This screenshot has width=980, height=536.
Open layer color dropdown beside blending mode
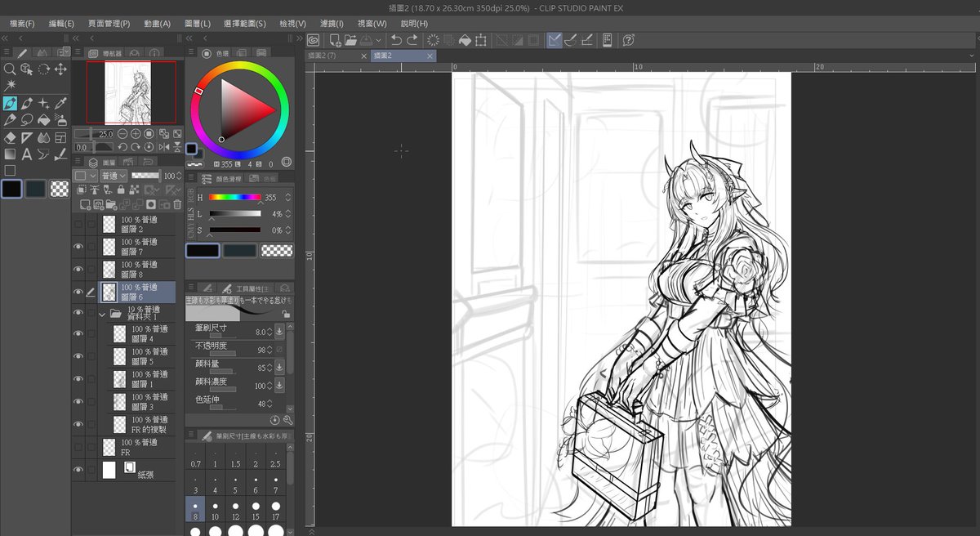click(84, 176)
